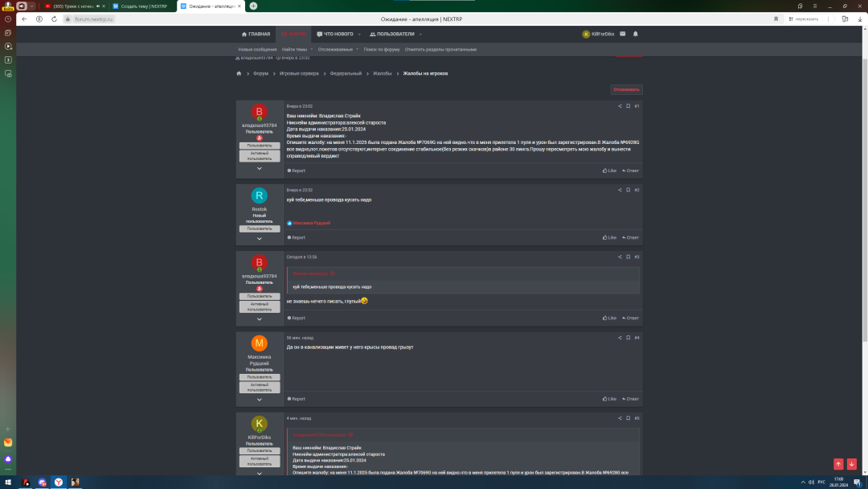Open the ЧТО НОВОГО dropdown arrow
This screenshot has height=489, width=868.
coord(359,35)
